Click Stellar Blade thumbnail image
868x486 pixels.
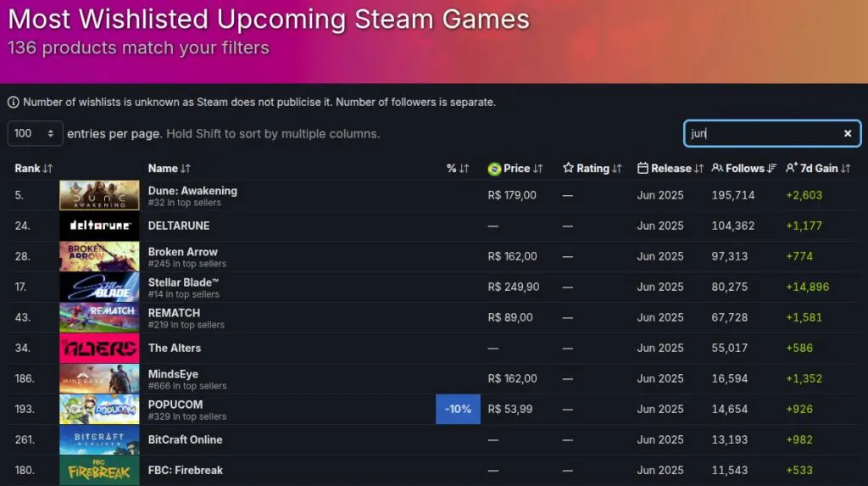click(99, 287)
